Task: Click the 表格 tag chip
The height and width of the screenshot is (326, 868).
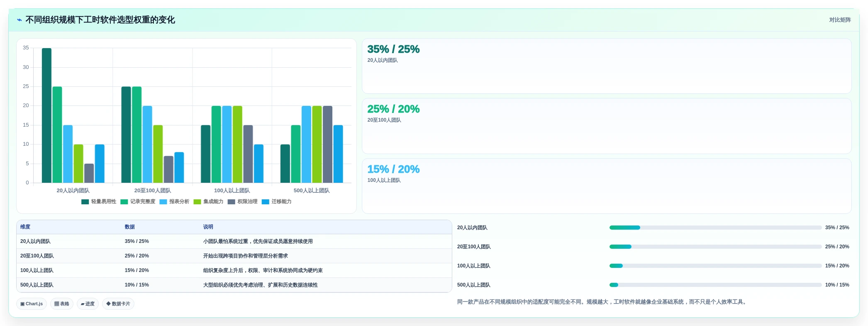Action: (62, 304)
